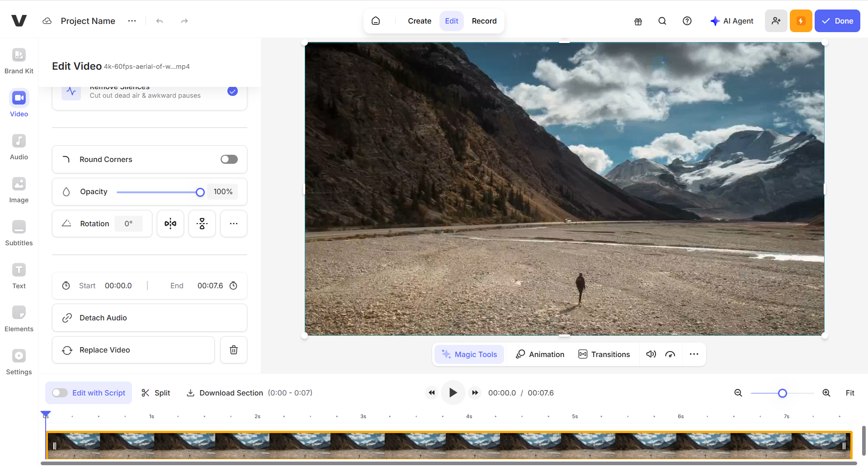Open project options via three-dot menu
This screenshot has width=868, height=467.
tap(132, 21)
